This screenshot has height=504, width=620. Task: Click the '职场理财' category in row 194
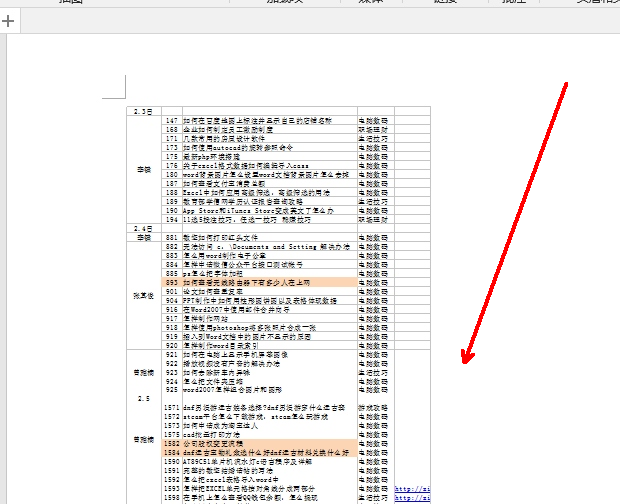click(x=373, y=219)
